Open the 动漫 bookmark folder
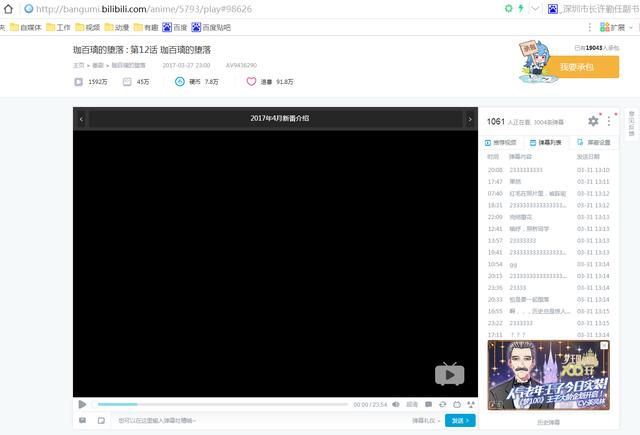This screenshot has width=640, height=435. click(x=117, y=27)
